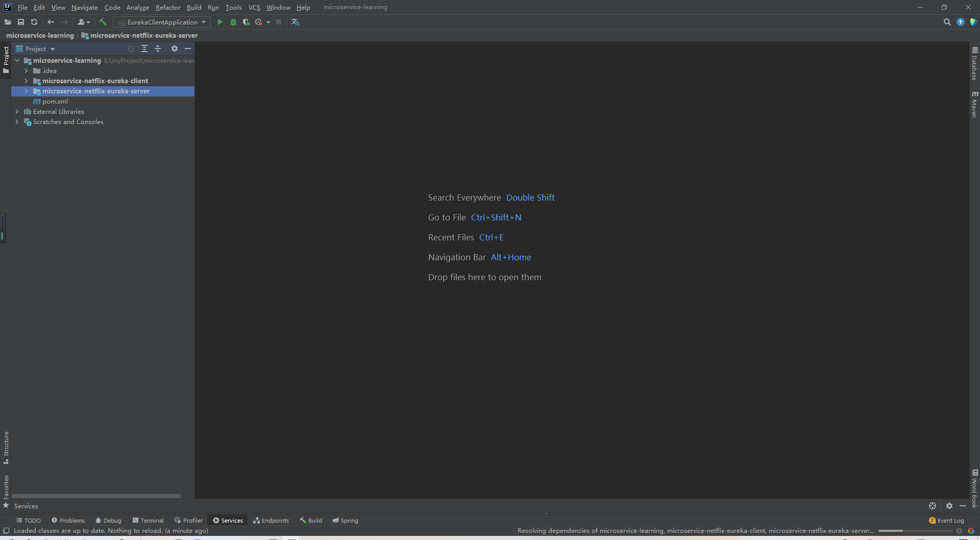Click the blue update arrow icon top right

[961, 22]
